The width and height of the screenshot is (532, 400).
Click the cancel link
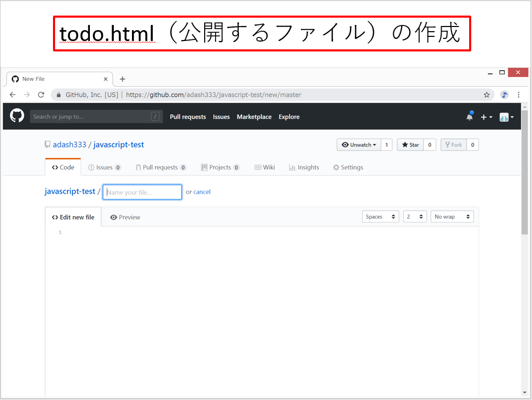(202, 192)
